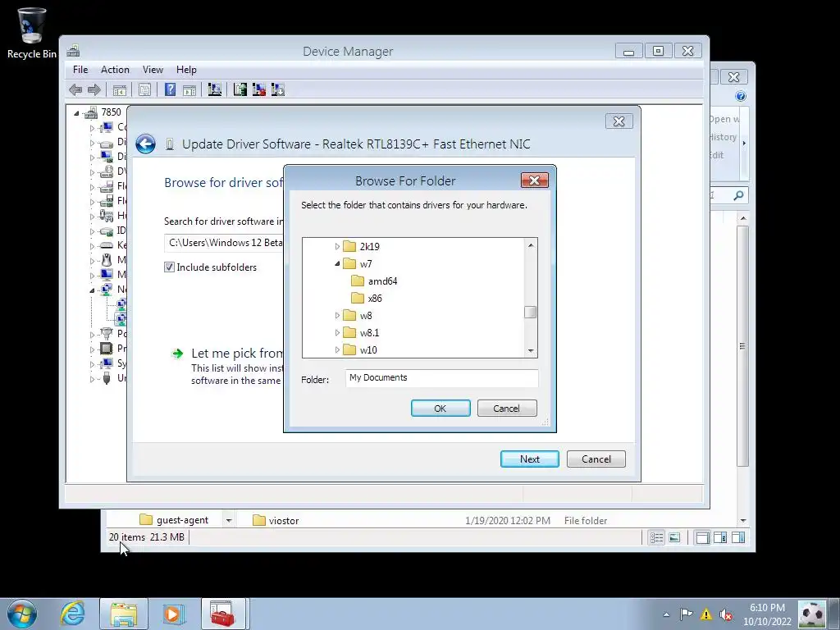840x630 pixels.
Task: Click blue back arrow in Update Driver wizard
Action: (145, 144)
